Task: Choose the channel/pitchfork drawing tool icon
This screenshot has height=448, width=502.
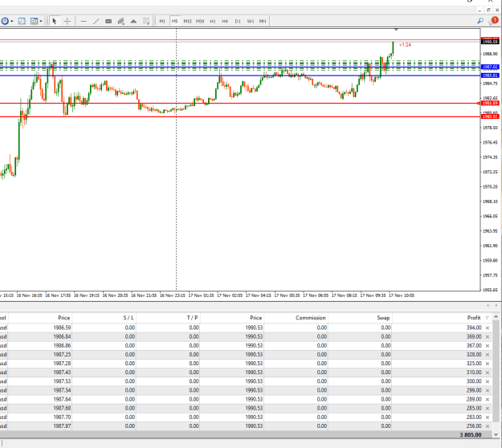Action: pyautogui.click(x=120, y=22)
